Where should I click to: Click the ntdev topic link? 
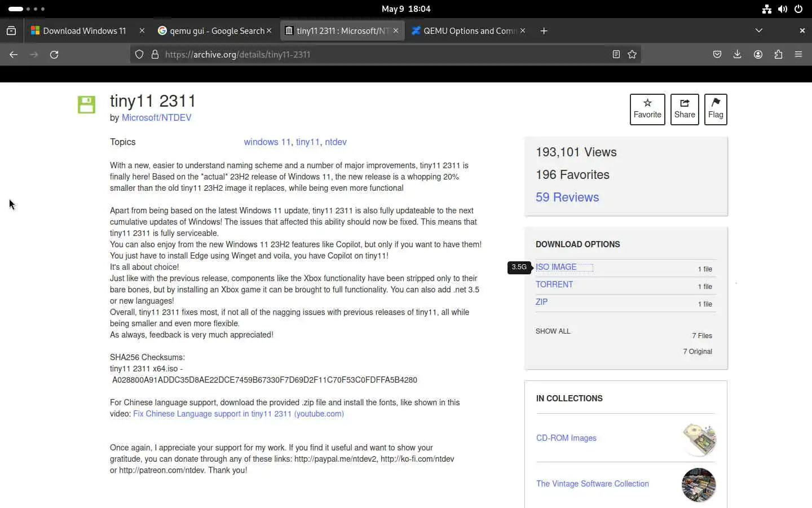pyautogui.click(x=336, y=142)
